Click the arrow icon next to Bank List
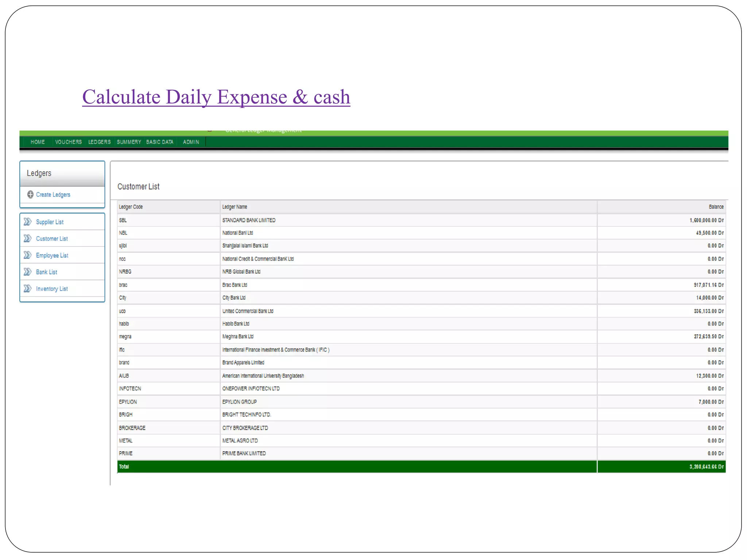Screen dimensions: 747x560 [x=27, y=272]
